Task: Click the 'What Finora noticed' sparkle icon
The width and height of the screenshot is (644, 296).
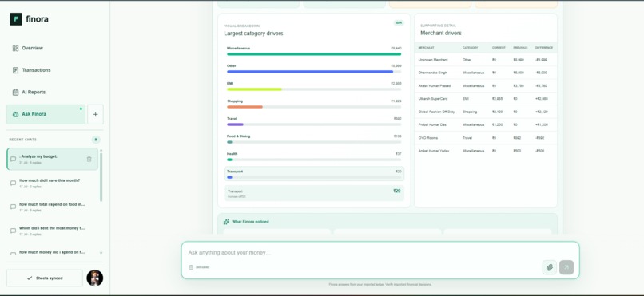Action: [x=226, y=222]
